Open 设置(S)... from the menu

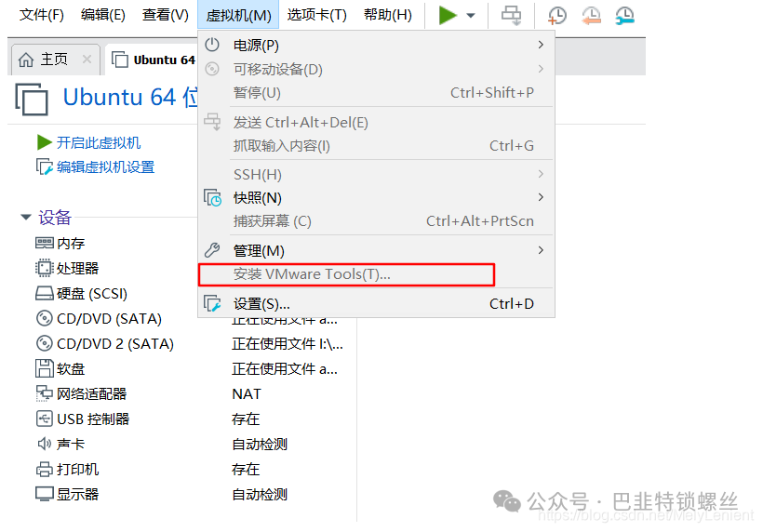coord(376,304)
